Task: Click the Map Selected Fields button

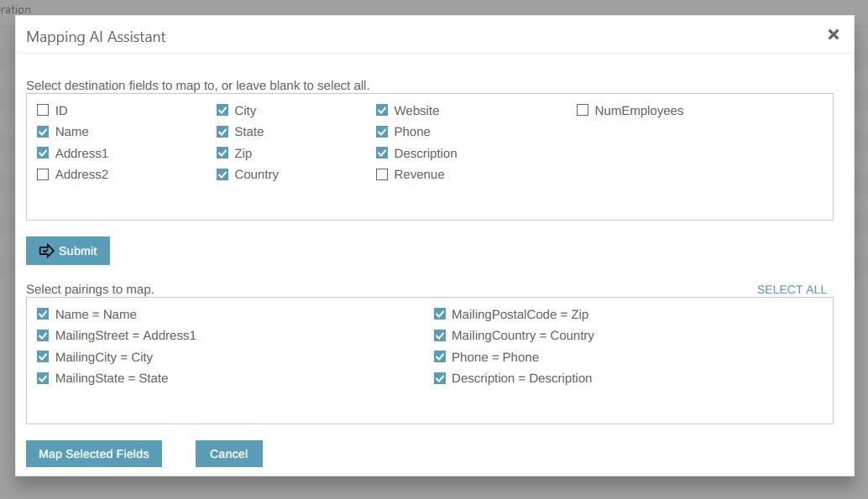Action: [x=93, y=454]
